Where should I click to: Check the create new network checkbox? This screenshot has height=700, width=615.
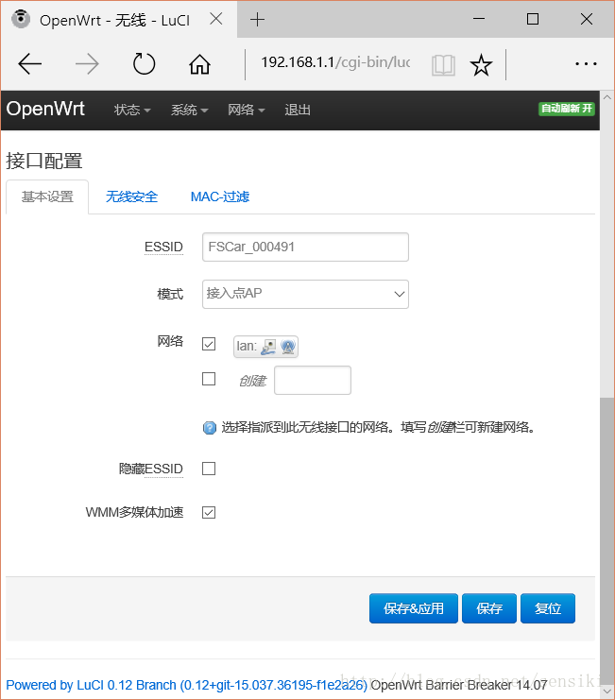209,379
